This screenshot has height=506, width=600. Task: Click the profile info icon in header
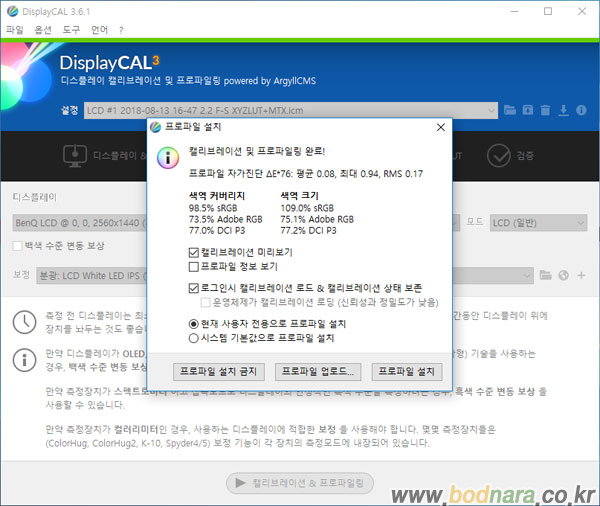[581, 110]
